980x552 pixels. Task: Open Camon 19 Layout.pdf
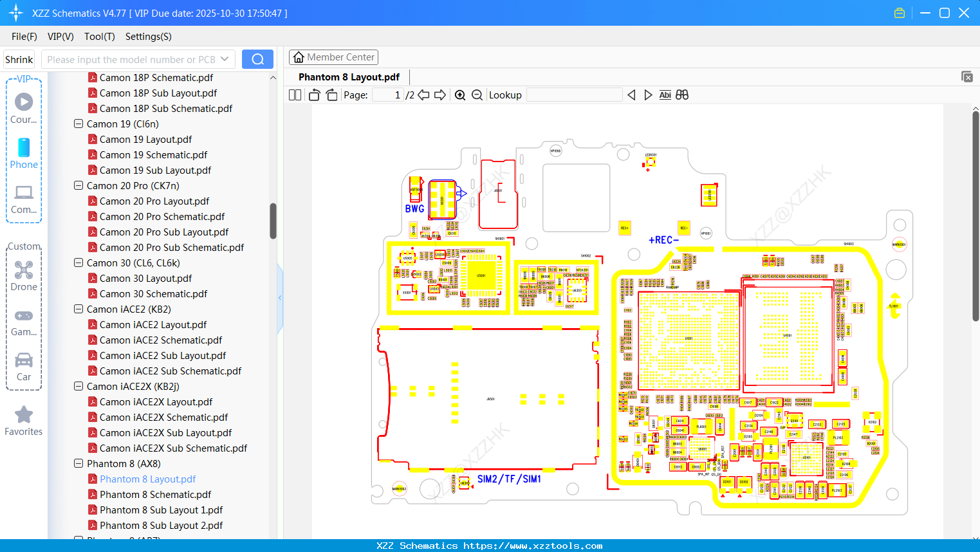click(x=145, y=139)
